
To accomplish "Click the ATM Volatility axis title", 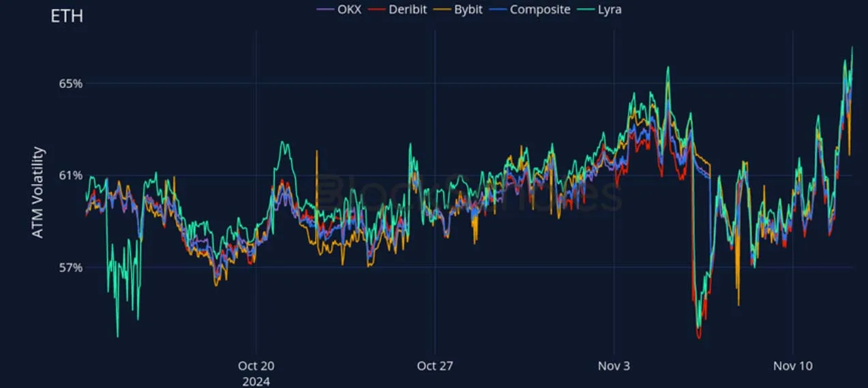I will click(38, 193).
